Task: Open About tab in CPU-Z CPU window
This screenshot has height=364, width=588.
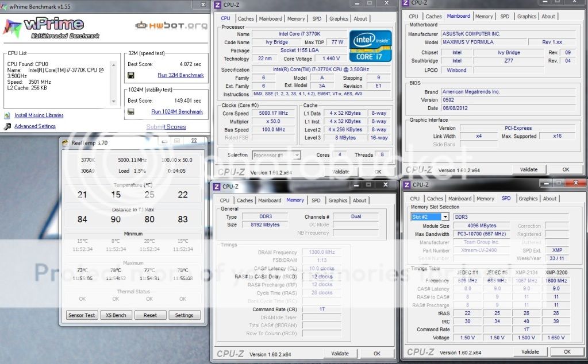Action: (360, 19)
